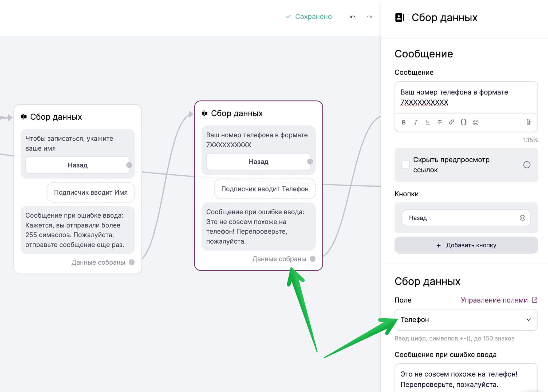
Task: Apply underline formatting in the message editor
Action: click(428, 122)
